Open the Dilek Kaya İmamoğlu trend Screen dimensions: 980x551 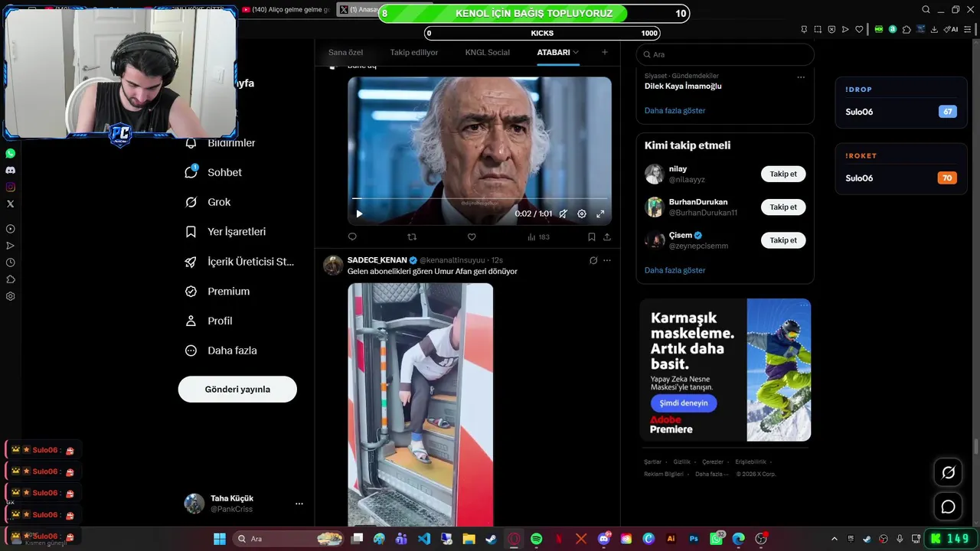click(683, 86)
